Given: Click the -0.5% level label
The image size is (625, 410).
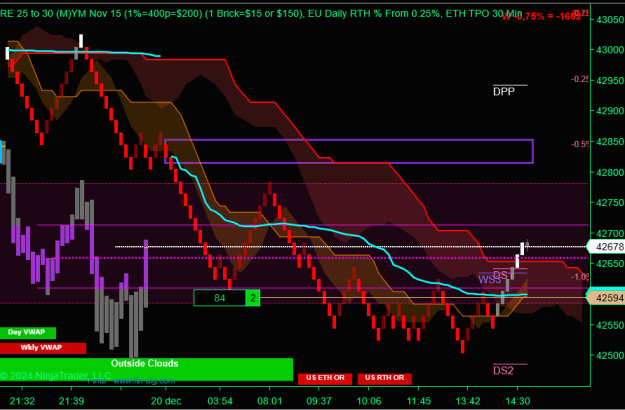Looking at the screenshot, I should point(580,144).
